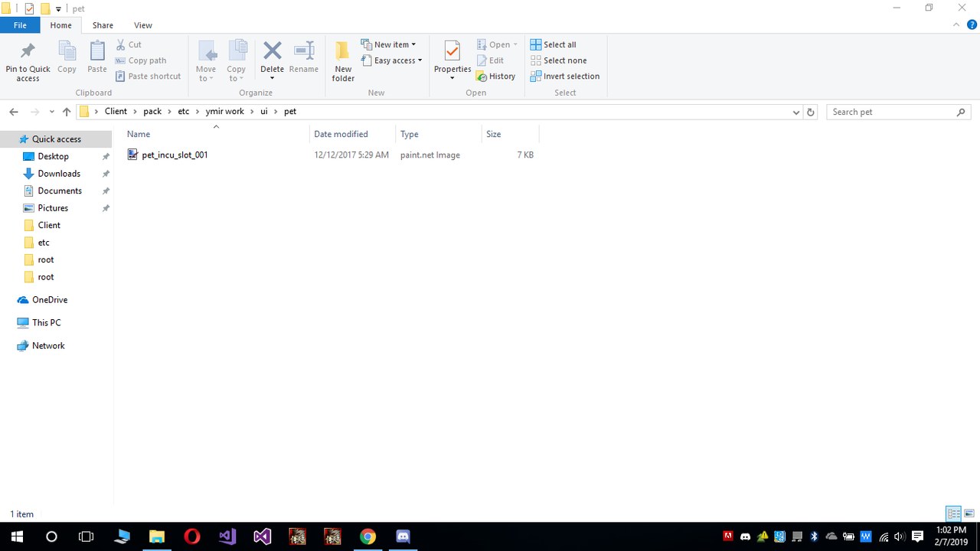Open recent locations dropdown arrow
This screenshot has height=551, width=980.
pos(52,112)
